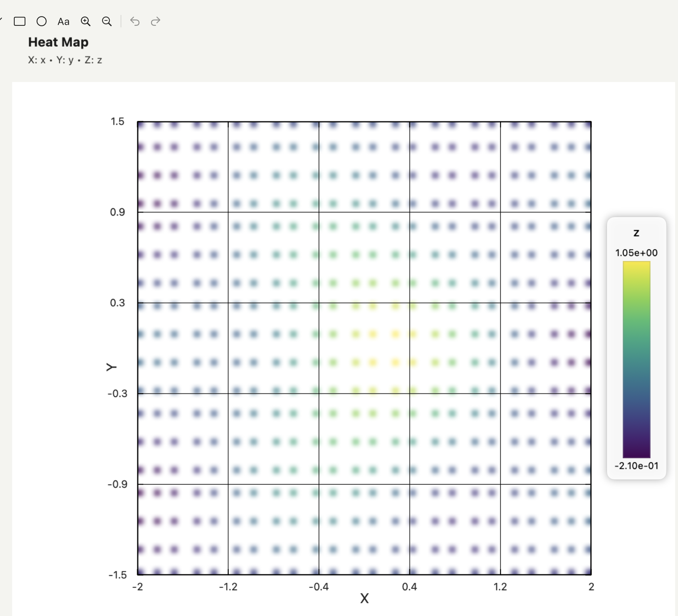Click the x-axis tick label 0.4
This screenshot has width=678, height=616.
point(409,587)
